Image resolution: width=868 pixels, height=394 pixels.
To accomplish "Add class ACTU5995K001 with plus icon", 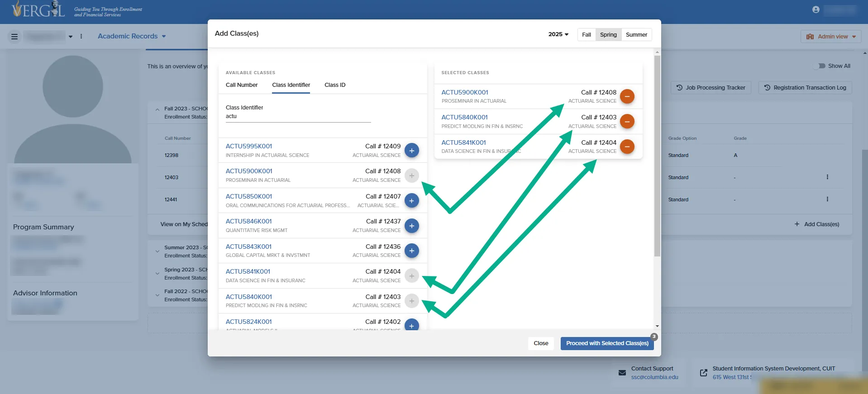I will pos(411,150).
